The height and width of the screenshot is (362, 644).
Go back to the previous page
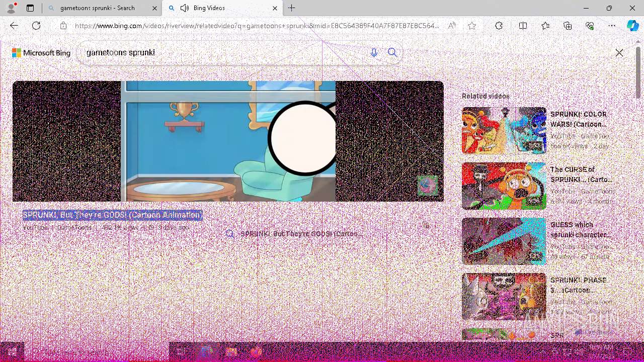[14, 26]
